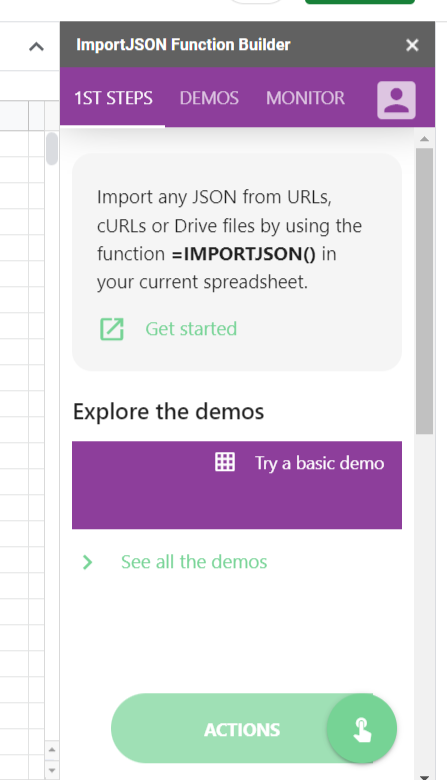The height and width of the screenshot is (780, 447).
Task: Expand the chevron beside See all the demos
Action: [x=88, y=562]
